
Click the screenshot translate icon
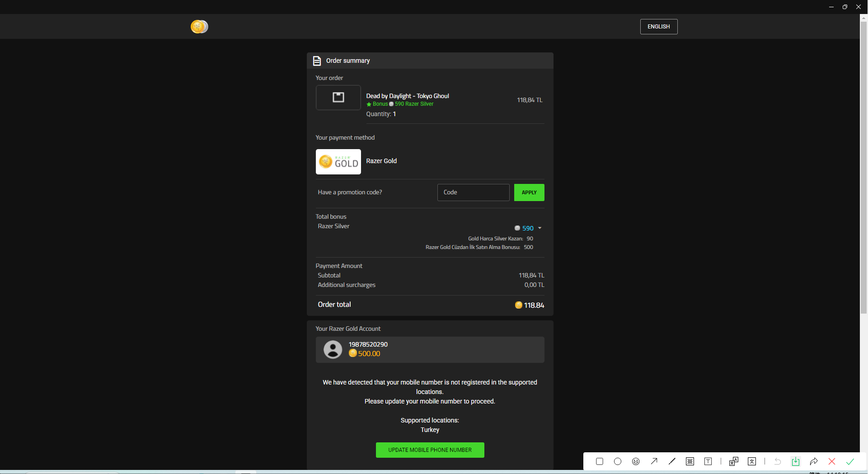tap(734, 461)
